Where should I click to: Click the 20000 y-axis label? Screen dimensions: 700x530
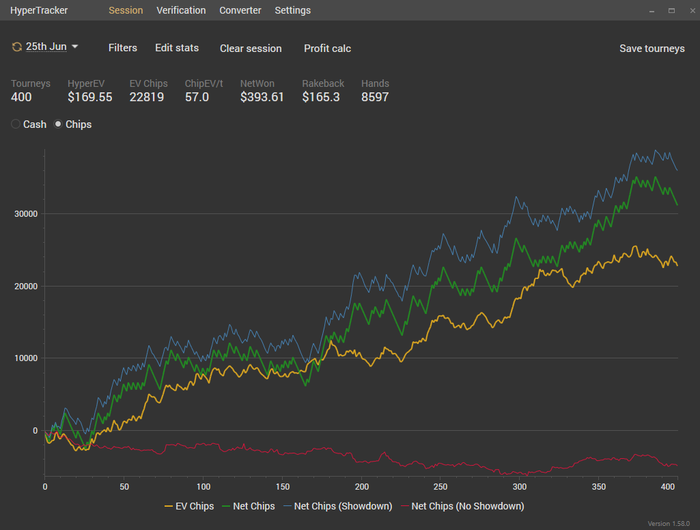[26, 286]
